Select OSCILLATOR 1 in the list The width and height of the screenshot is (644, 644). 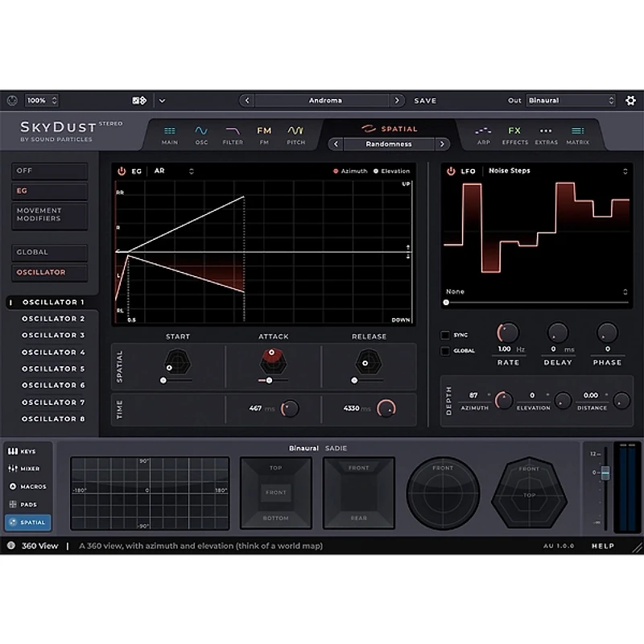52,303
